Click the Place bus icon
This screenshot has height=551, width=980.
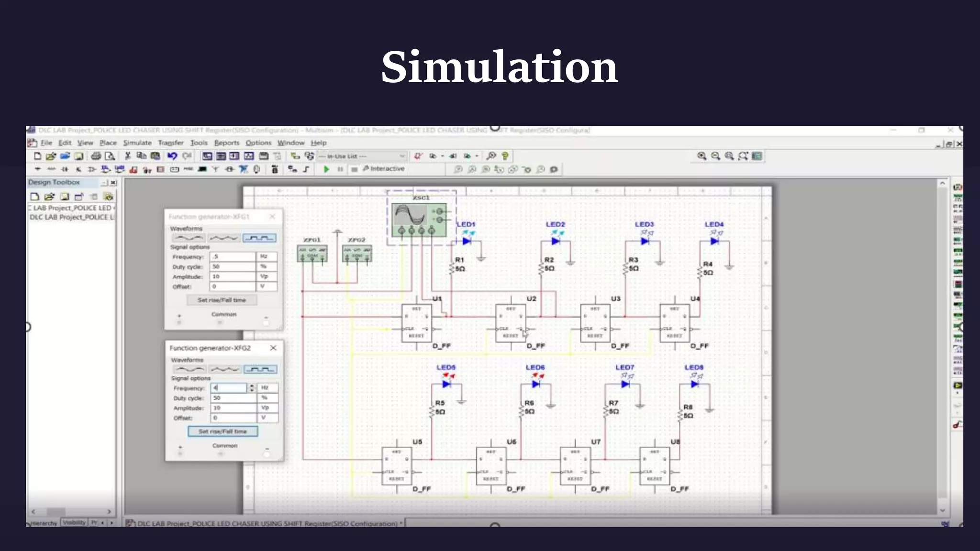306,169
